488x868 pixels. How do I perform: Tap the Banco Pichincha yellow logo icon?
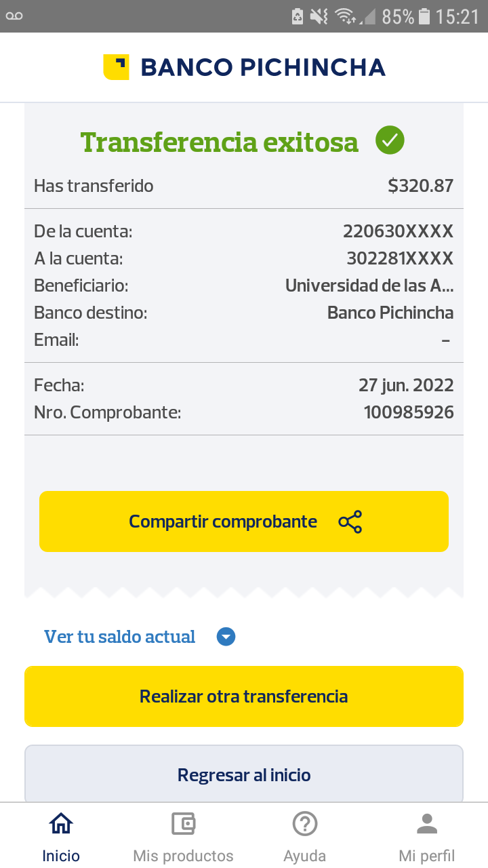coord(116,67)
